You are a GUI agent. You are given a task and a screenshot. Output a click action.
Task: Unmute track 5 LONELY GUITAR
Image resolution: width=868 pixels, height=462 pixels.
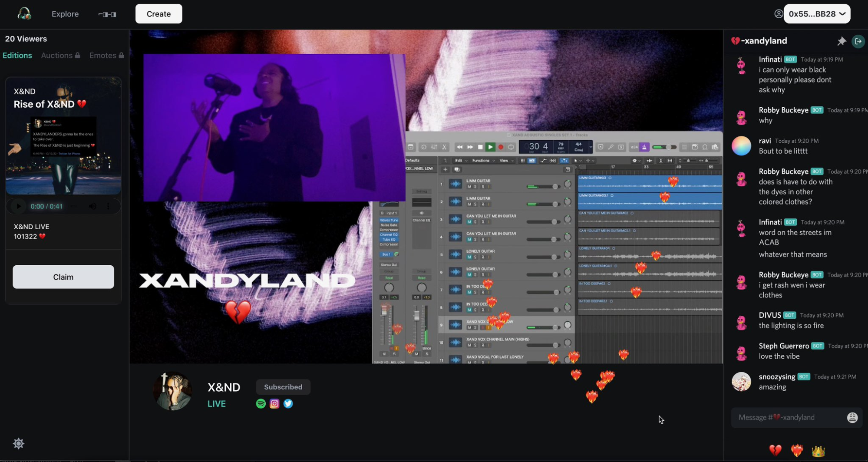click(x=469, y=257)
